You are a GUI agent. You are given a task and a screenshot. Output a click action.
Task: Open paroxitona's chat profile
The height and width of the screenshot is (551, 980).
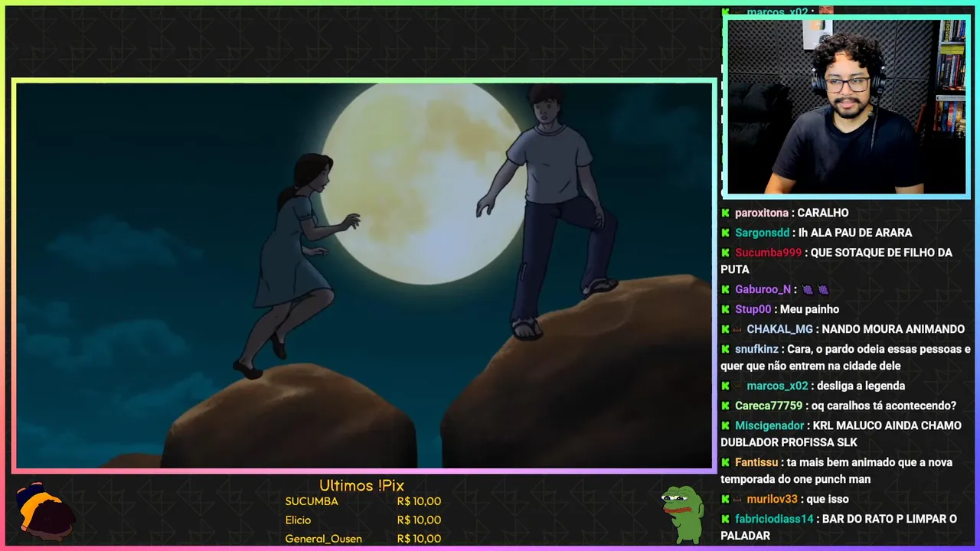click(763, 213)
